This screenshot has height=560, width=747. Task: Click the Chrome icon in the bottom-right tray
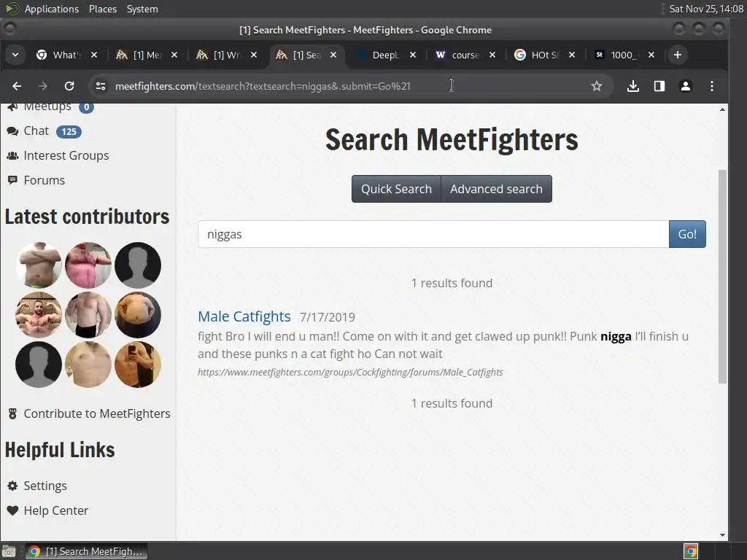[691, 551]
